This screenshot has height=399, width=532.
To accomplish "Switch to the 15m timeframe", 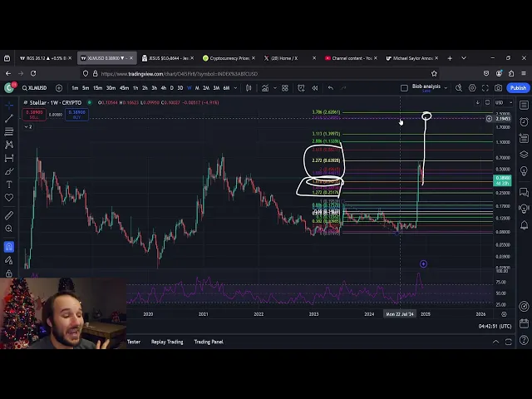I will point(98,88).
